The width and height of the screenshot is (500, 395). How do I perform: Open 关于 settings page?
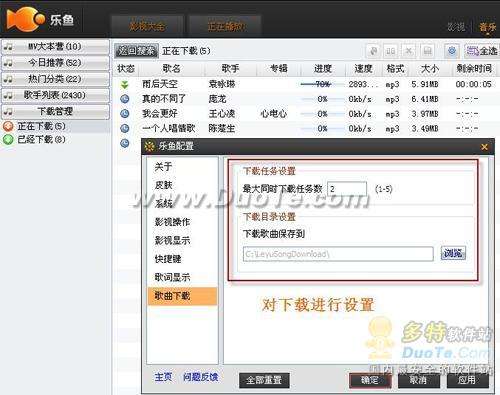[x=163, y=167]
